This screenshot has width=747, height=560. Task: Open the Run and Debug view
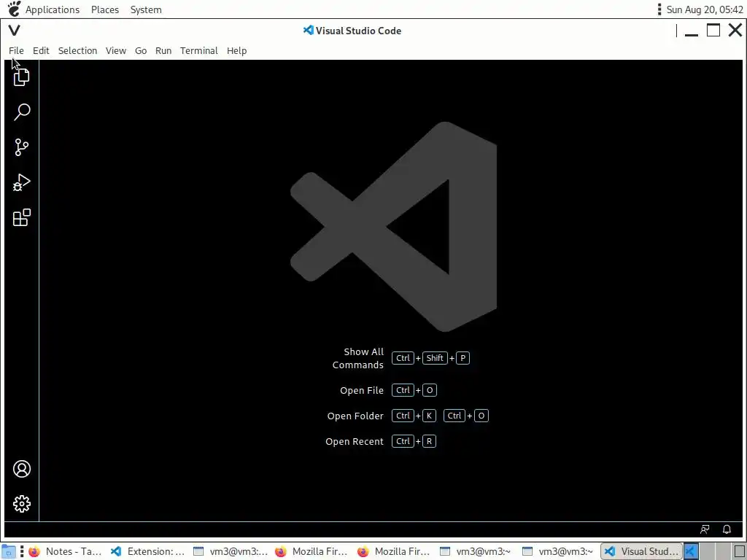[21, 182]
